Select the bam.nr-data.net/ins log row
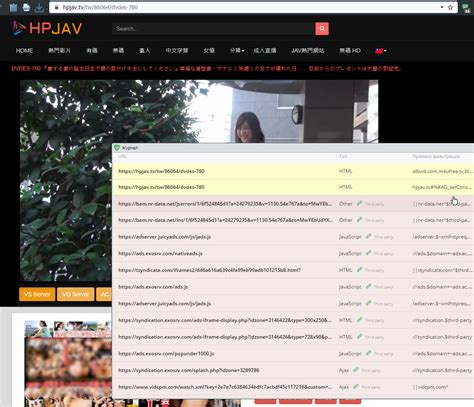Screen dimensions: 474x407 293,220
